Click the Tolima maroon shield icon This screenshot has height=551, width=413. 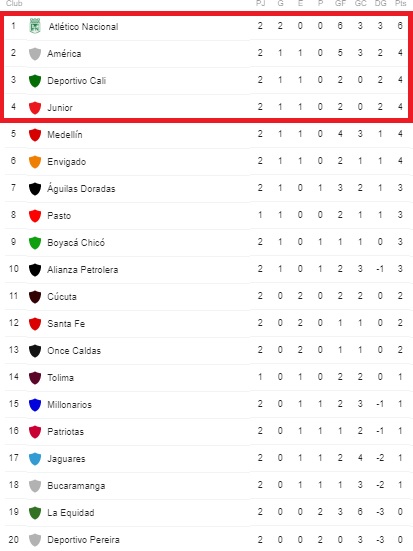[x=35, y=378]
